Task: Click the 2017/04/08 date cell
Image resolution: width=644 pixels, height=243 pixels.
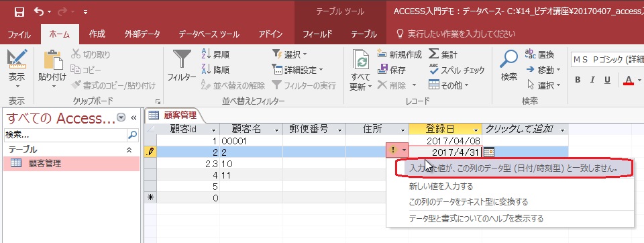Action: point(445,140)
